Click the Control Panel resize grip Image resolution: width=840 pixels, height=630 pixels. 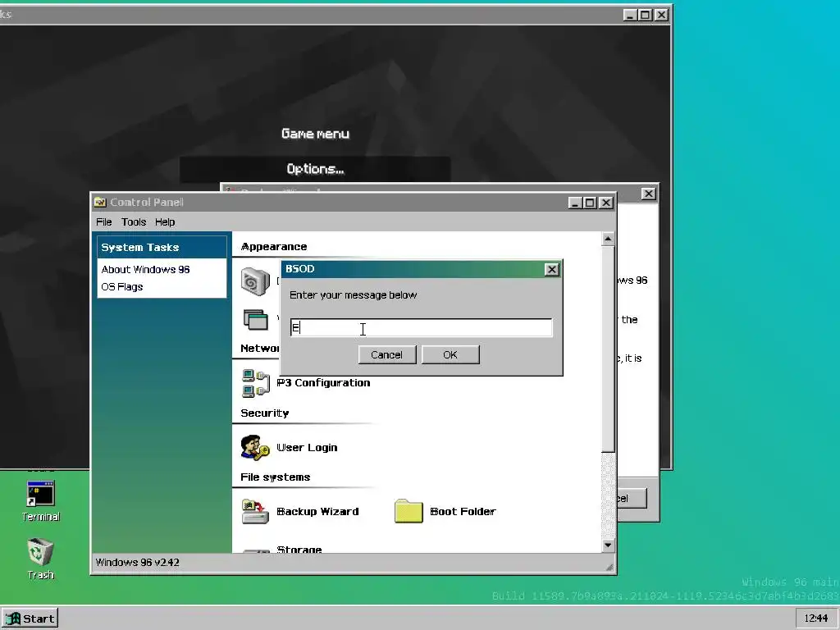[x=609, y=568]
